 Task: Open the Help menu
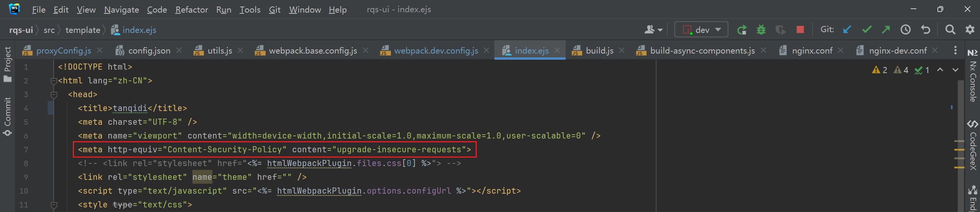click(338, 10)
